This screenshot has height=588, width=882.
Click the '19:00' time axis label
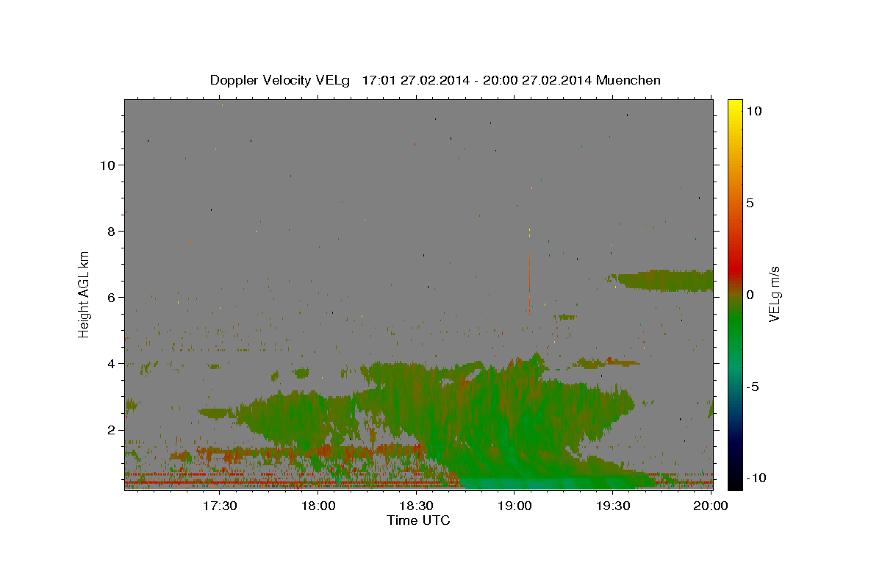(x=514, y=506)
